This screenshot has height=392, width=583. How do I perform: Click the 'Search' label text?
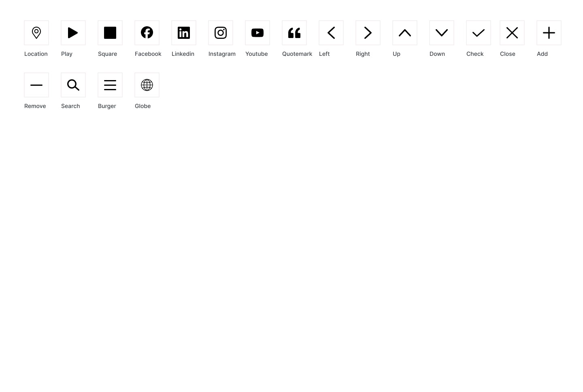(x=70, y=106)
